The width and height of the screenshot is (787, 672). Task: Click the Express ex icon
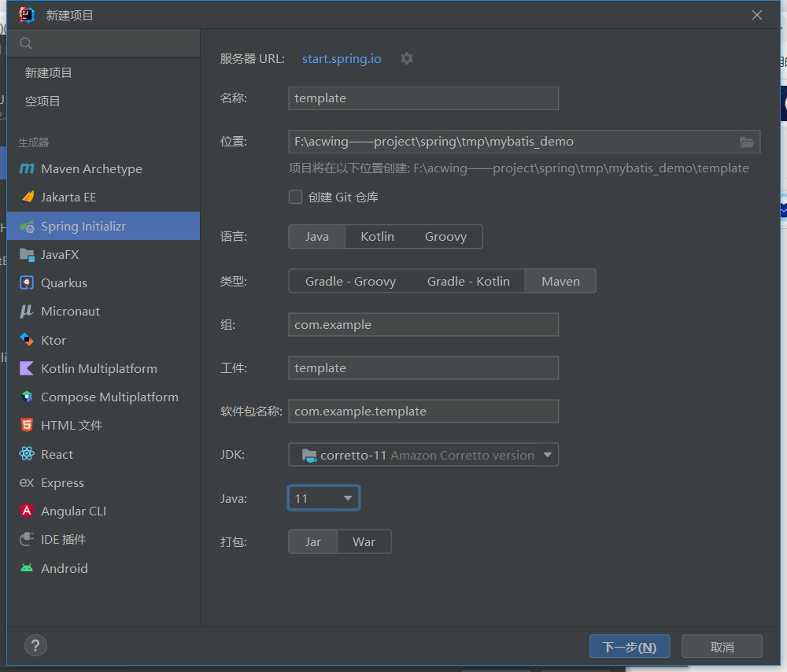click(x=27, y=483)
